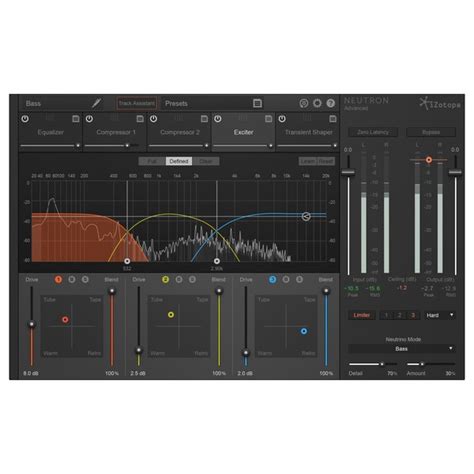Screen dimensions: 474x474
Task: Click the orange node in the band 1 XY pad
Action: click(x=65, y=320)
